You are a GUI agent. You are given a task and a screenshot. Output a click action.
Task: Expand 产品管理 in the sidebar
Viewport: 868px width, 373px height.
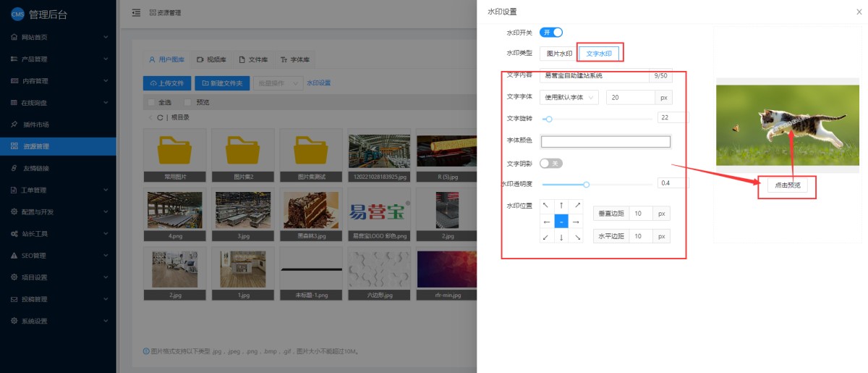coord(58,59)
